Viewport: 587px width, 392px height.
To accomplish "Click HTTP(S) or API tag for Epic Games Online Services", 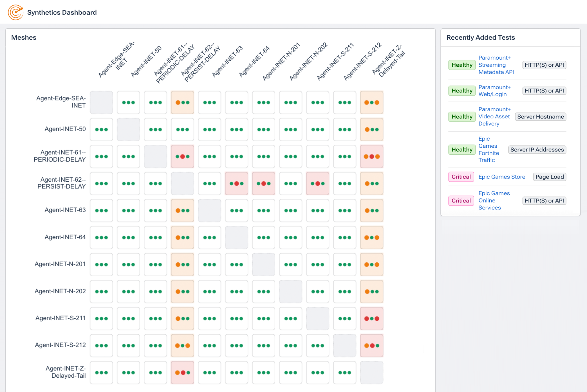I will click(544, 200).
